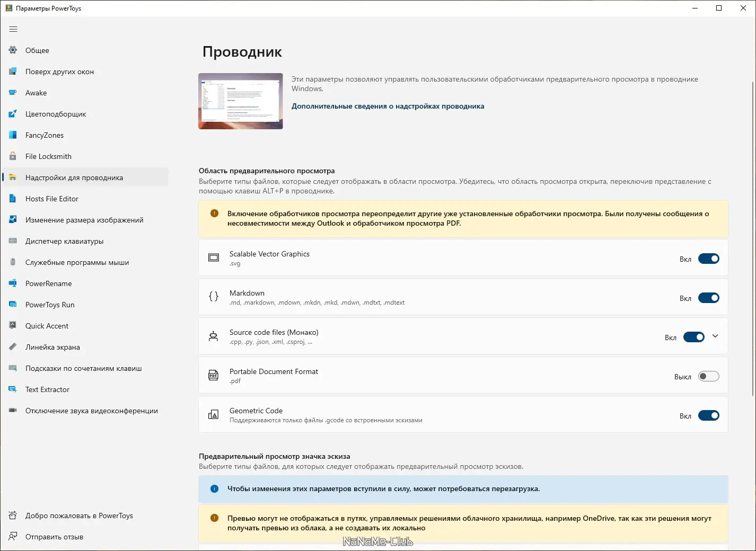Turn off Markdown preview handler
The width and height of the screenshot is (756, 551).
pos(709,298)
